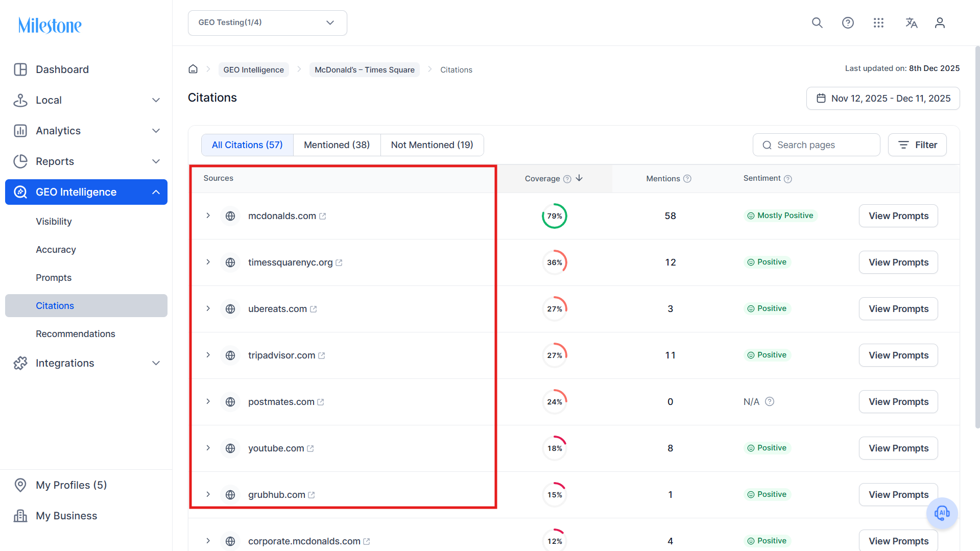Click the GEO Intelligence breadcrumb link

(x=253, y=69)
